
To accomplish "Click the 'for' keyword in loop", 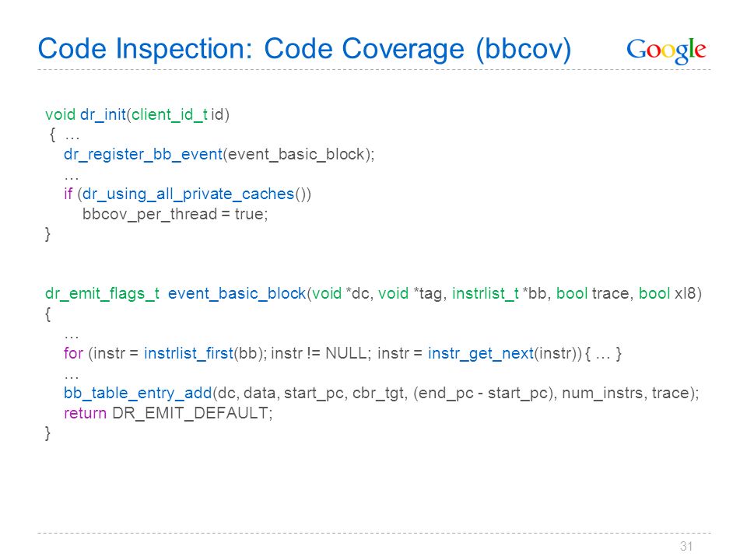I will pyautogui.click(x=73, y=354).
